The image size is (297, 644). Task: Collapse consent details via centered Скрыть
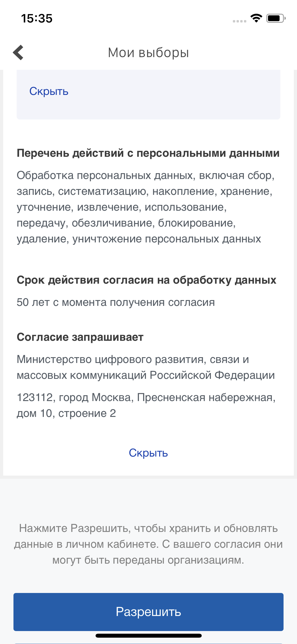(x=148, y=453)
